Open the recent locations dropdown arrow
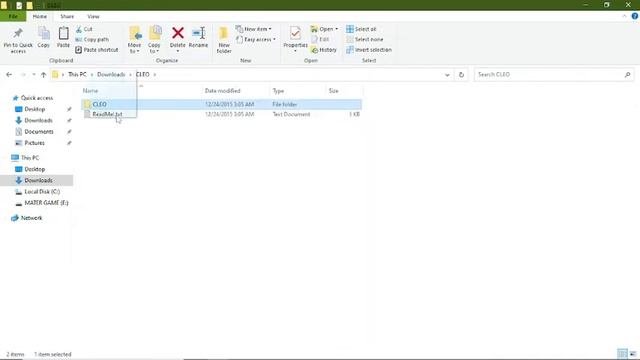 tap(34, 74)
